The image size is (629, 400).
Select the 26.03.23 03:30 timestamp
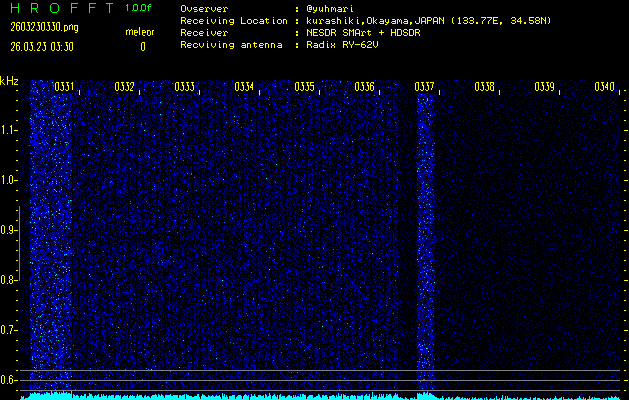tap(41, 46)
